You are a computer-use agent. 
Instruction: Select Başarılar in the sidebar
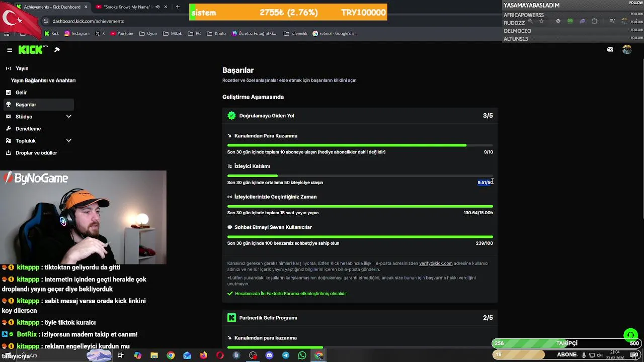pyautogui.click(x=38, y=105)
